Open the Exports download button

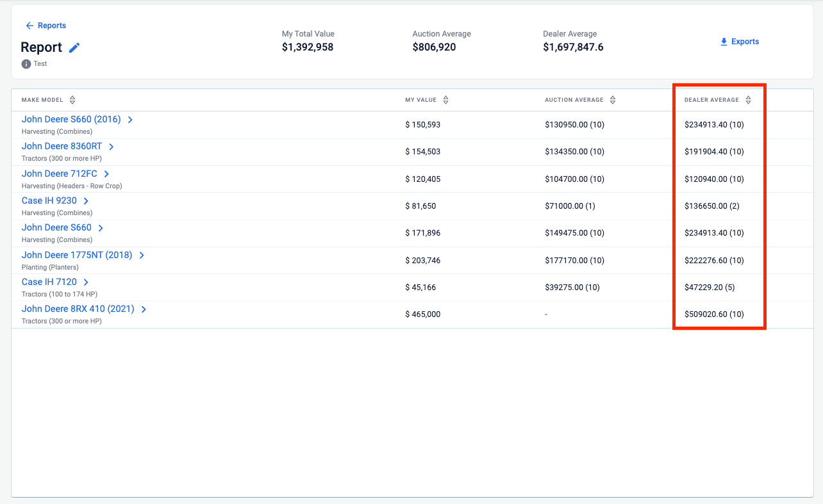pyautogui.click(x=740, y=42)
